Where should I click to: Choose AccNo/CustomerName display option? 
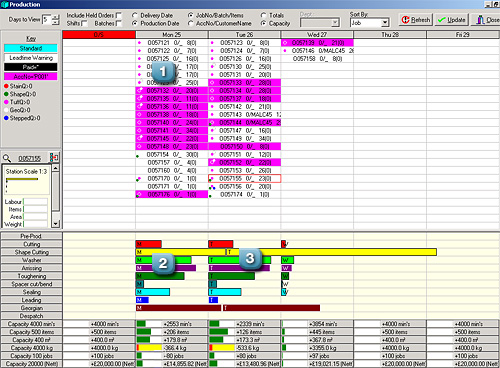point(191,23)
